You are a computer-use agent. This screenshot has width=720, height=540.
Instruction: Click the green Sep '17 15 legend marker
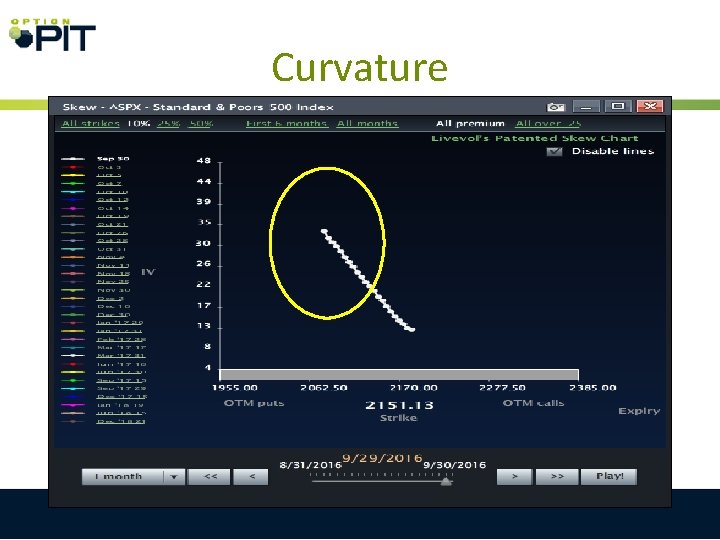tap(73, 381)
